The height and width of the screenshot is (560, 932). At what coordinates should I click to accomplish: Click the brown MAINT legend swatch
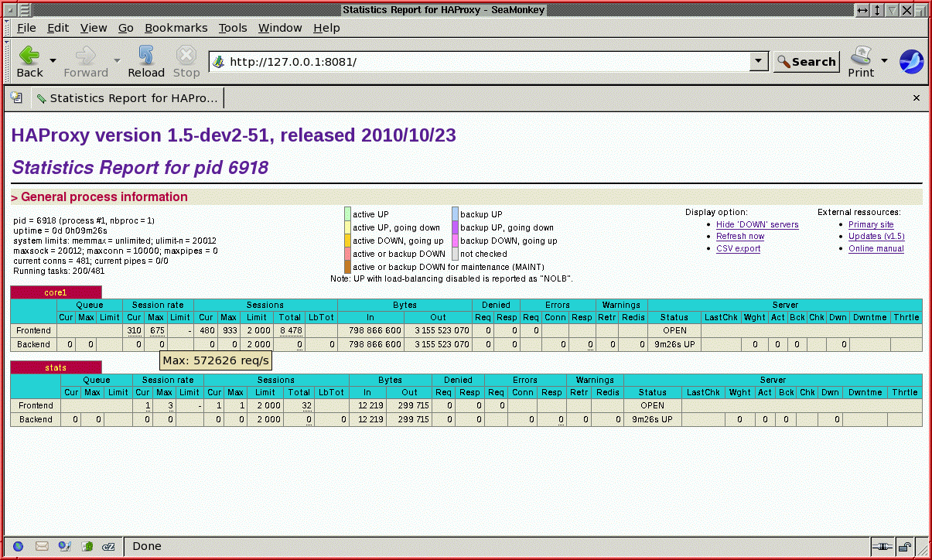pos(348,267)
